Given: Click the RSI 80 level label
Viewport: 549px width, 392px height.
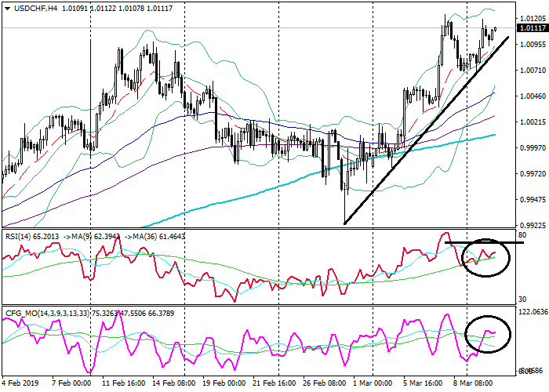Looking at the screenshot, I should click(x=522, y=235).
